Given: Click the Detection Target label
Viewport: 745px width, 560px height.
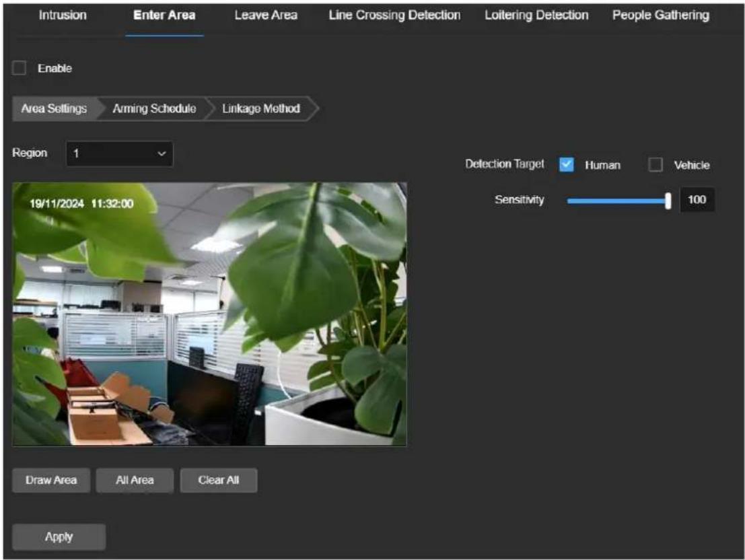Looking at the screenshot, I should (x=505, y=164).
